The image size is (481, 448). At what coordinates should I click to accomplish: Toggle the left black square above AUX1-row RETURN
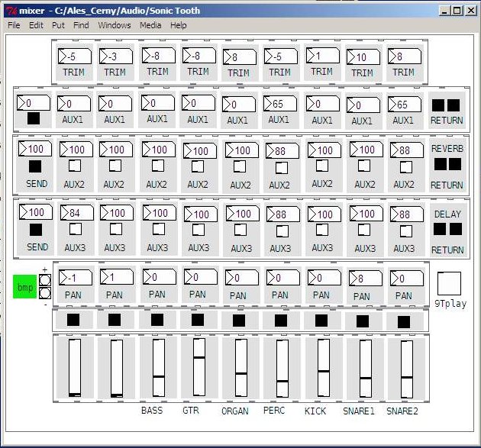[438, 105]
